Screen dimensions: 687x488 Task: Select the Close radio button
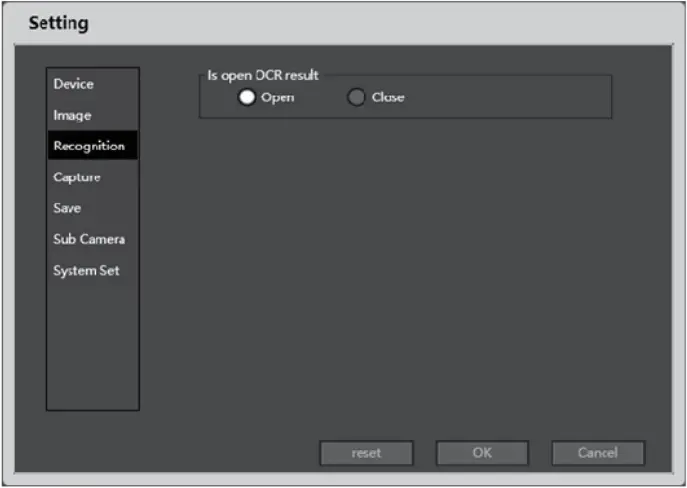(x=356, y=97)
